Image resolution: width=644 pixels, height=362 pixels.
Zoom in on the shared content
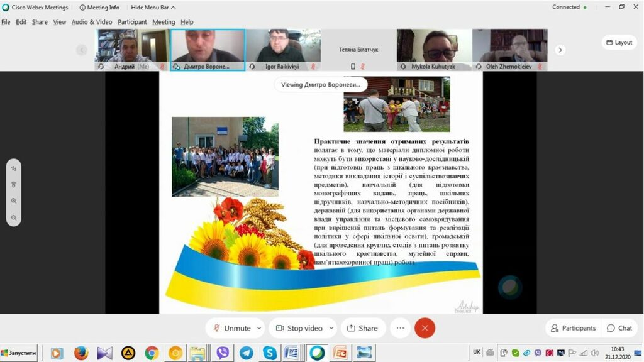point(14,201)
